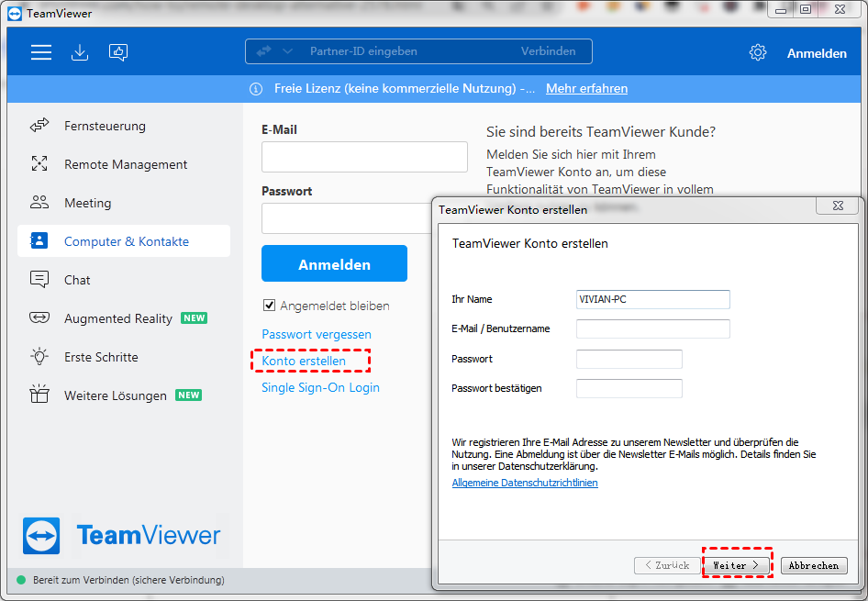This screenshot has width=868, height=601.
Task: Open the Passwort vergessen link
Action: click(317, 334)
